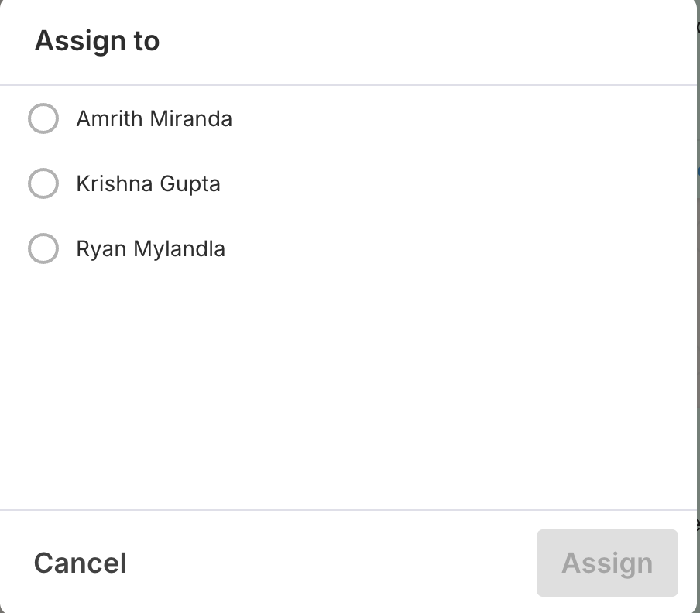700x613 pixels.
Task: Click the Amrith Miranda name label
Action: click(x=154, y=119)
